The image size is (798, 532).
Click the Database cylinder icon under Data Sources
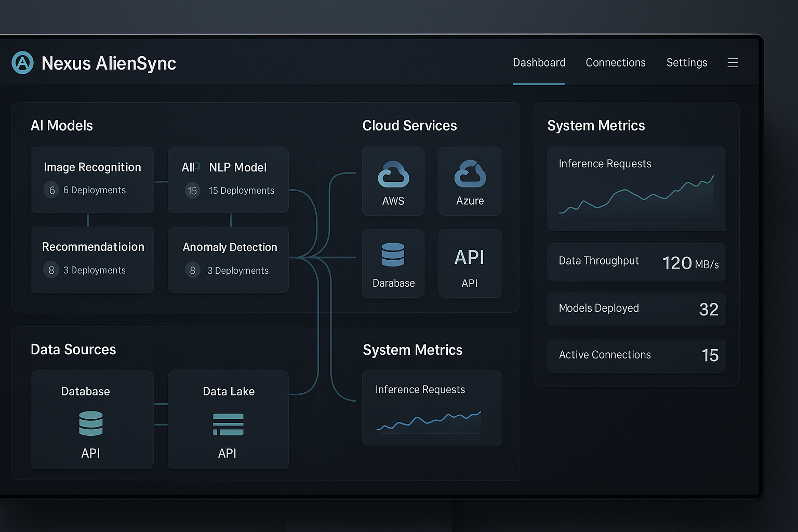click(91, 424)
